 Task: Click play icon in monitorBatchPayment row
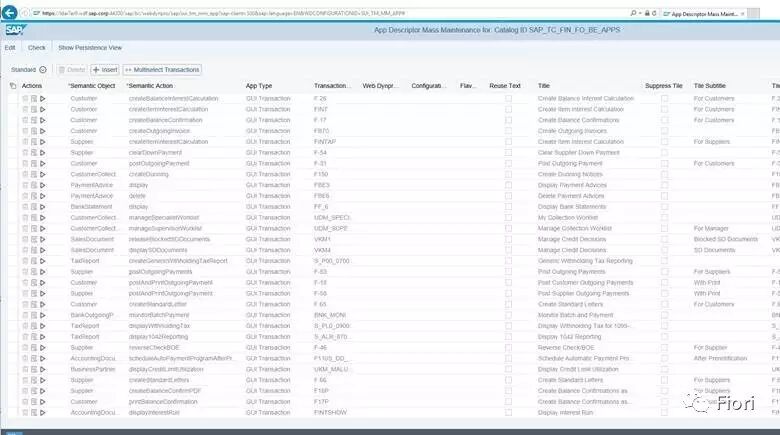click(43, 315)
